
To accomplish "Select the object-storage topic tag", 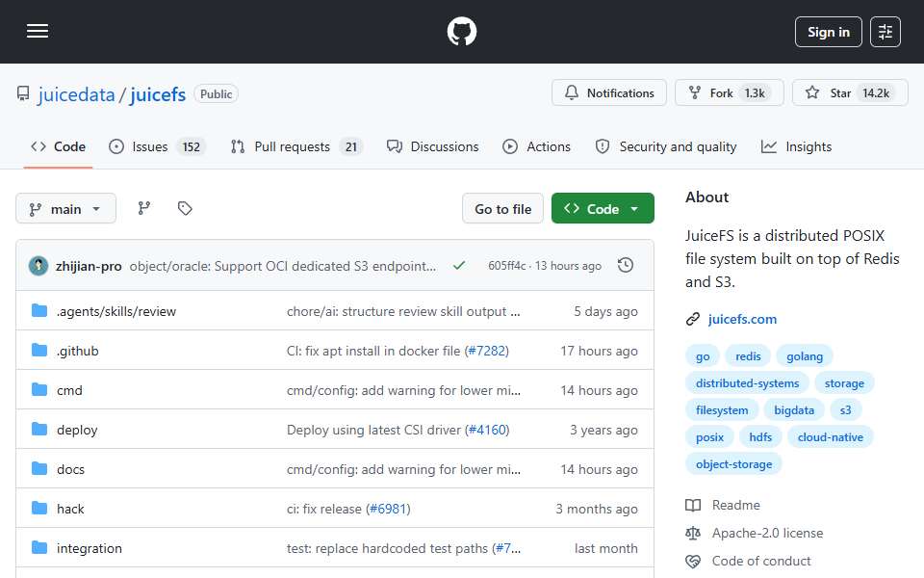I will (733, 464).
